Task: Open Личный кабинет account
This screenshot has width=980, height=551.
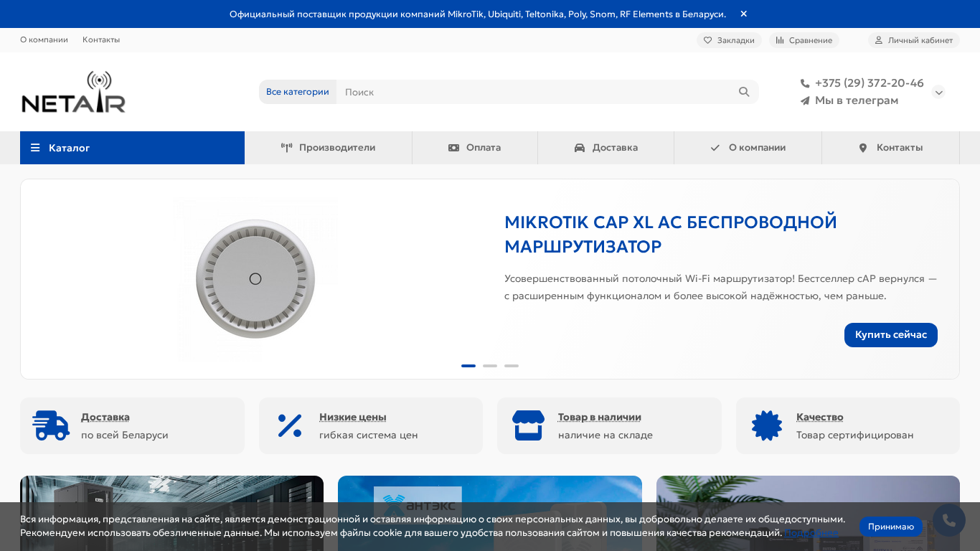Action: [x=914, y=40]
